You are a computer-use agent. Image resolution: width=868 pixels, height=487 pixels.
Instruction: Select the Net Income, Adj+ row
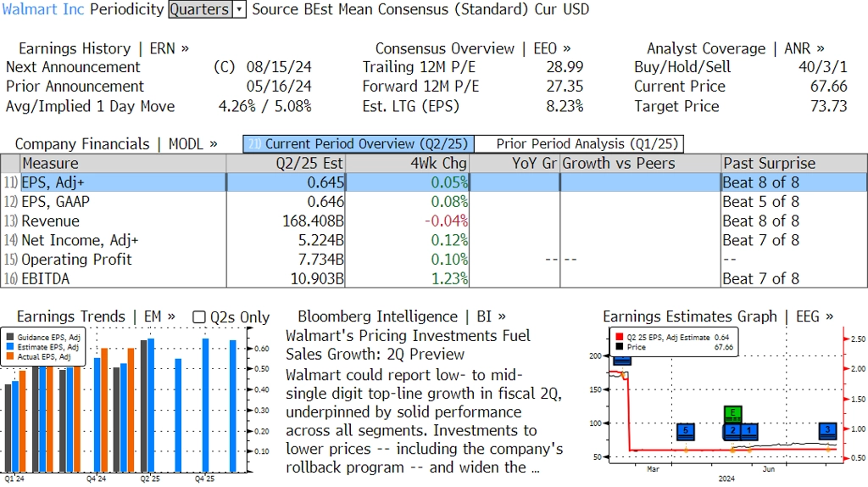point(434,240)
